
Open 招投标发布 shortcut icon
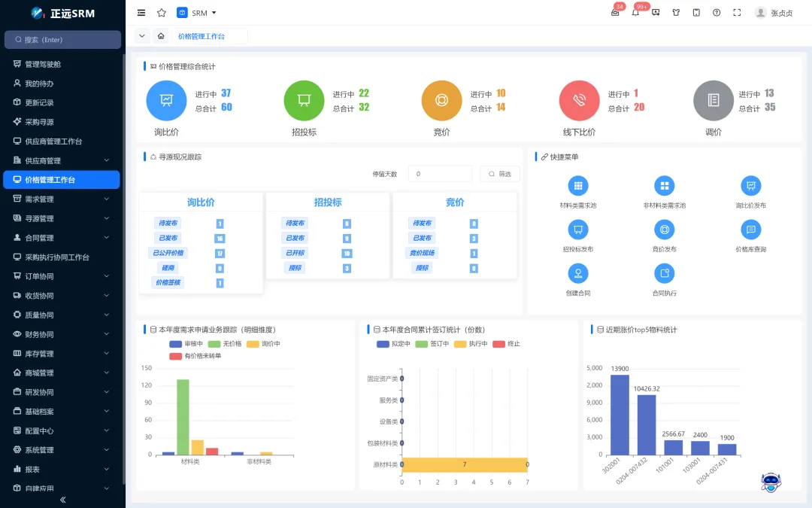coord(578,230)
